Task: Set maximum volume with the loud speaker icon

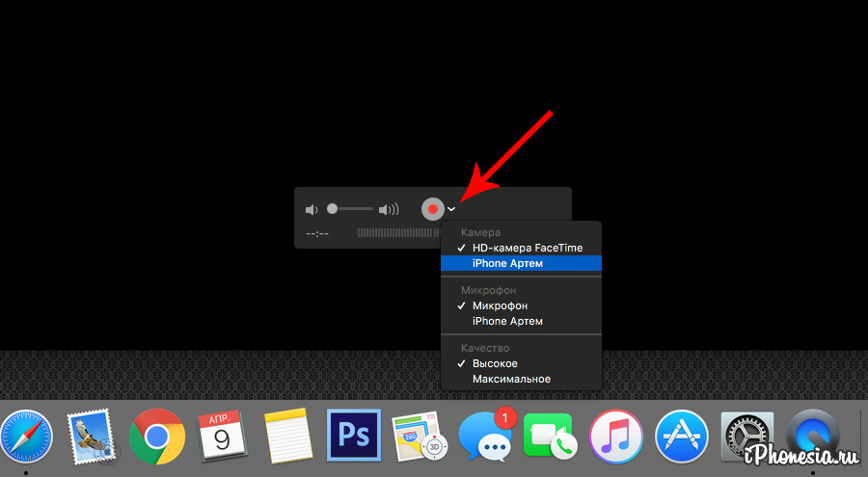Action: tap(389, 210)
